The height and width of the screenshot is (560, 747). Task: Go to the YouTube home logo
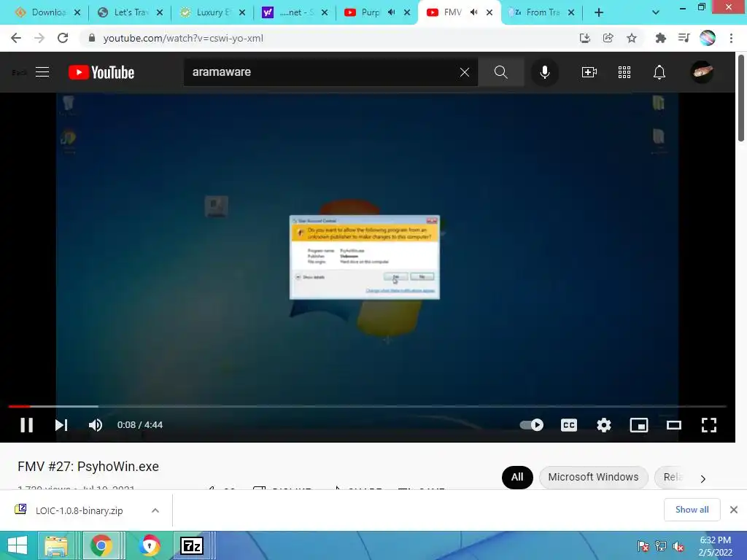coord(101,72)
